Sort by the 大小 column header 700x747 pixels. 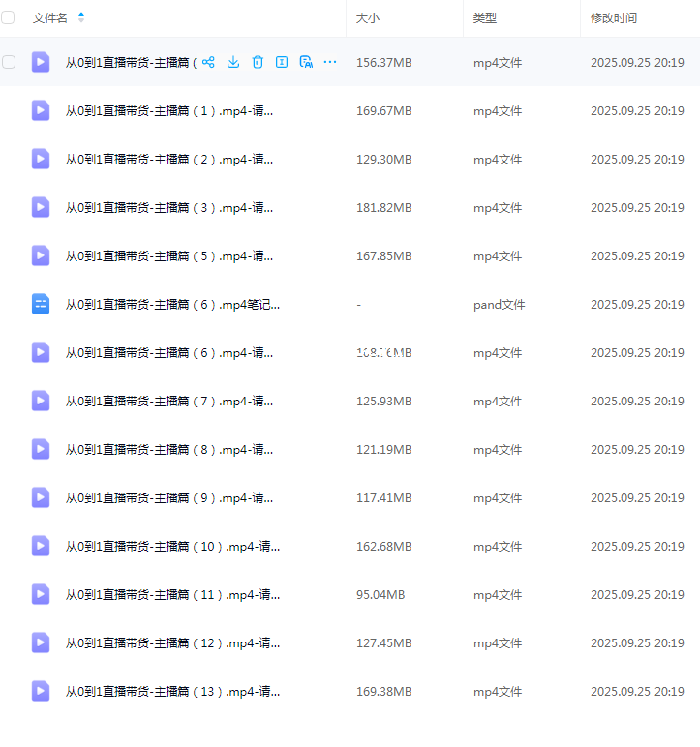pyautogui.click(x=367, y=18)
